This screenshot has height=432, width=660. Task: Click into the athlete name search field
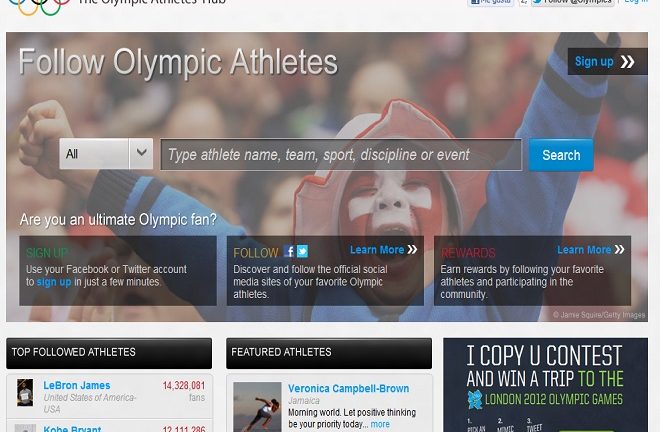point(341,155)
